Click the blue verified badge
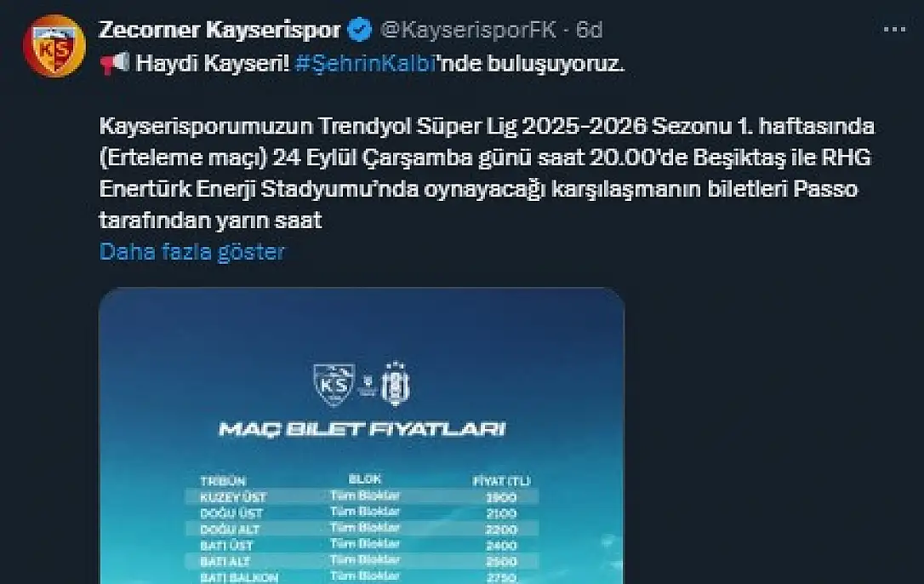 [361, 31]
